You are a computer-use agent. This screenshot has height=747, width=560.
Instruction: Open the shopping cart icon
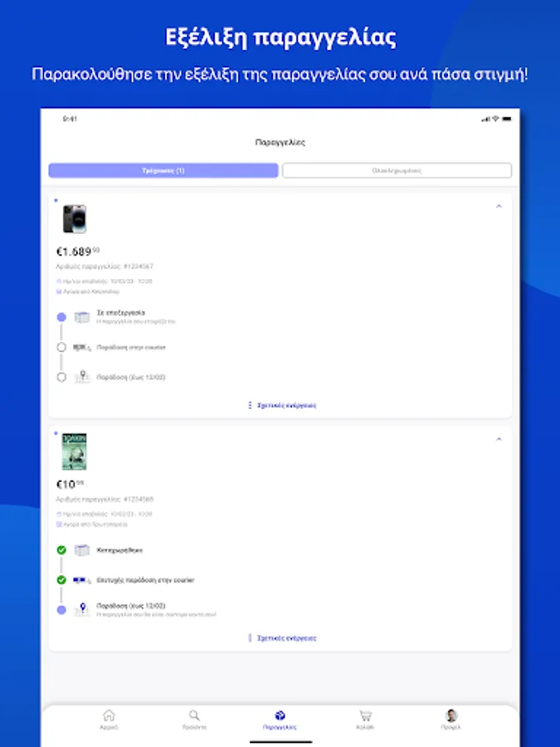coord(365,715)
